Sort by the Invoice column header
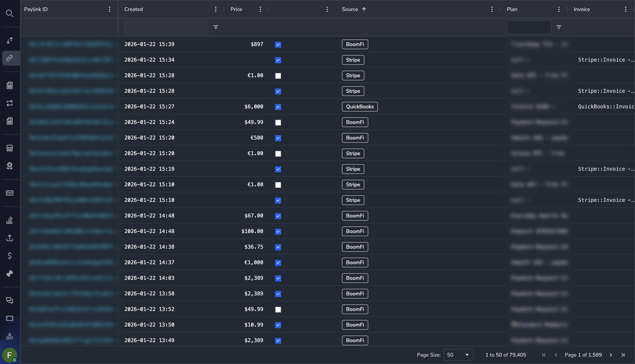Image resolution: width=635 pixels, height=364 pixels. 582,9
